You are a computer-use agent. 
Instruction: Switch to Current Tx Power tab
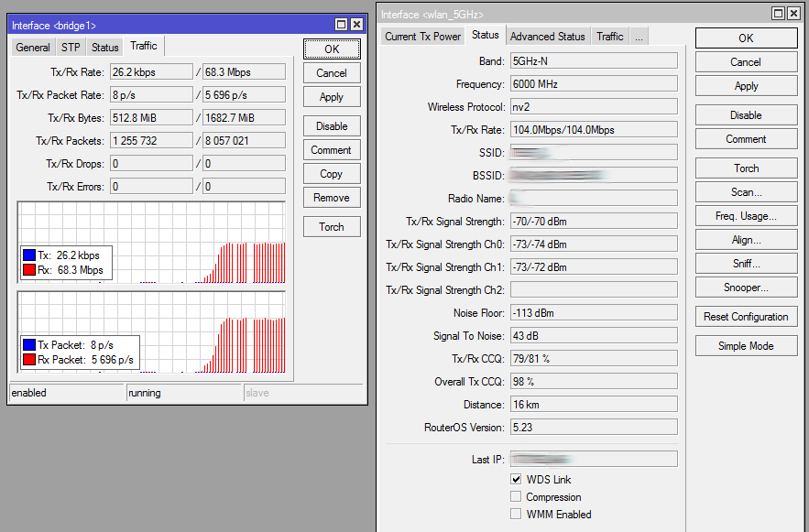pos(422,37)
